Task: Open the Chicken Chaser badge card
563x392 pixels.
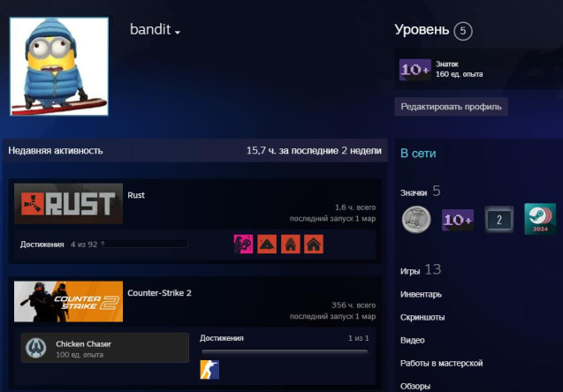Action: click(105, 348)
